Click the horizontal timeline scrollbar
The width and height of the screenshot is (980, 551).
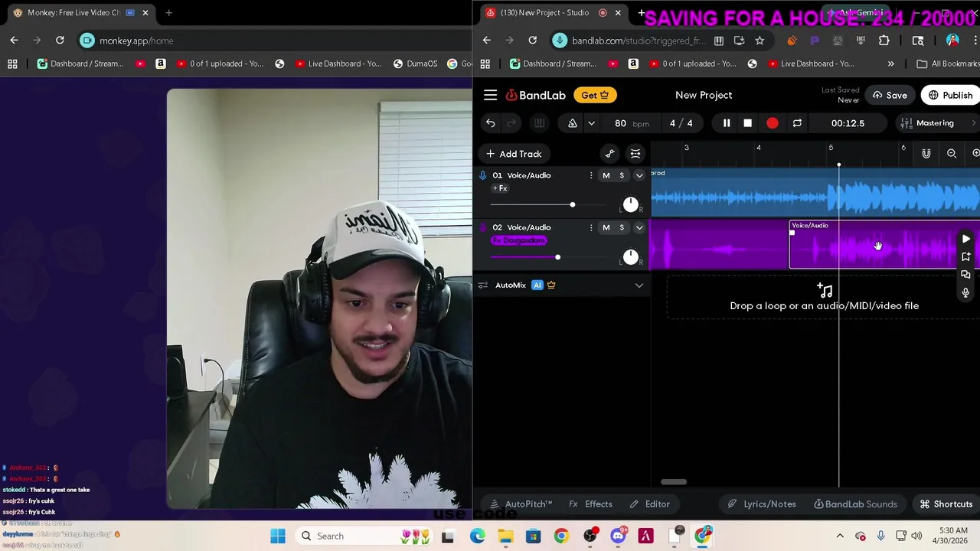point(674,482)
